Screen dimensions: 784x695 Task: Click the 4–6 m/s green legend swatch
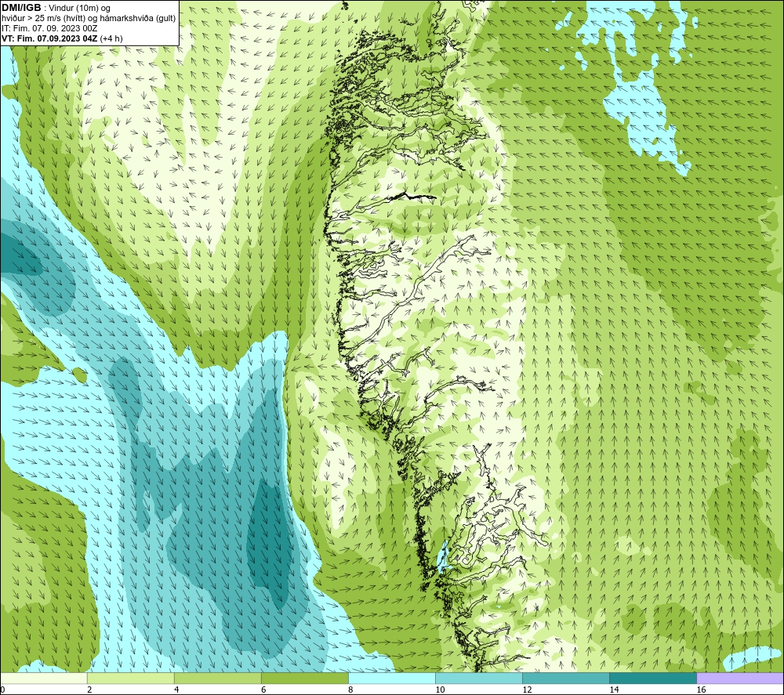pyautogui.click(x=217, y=679)
